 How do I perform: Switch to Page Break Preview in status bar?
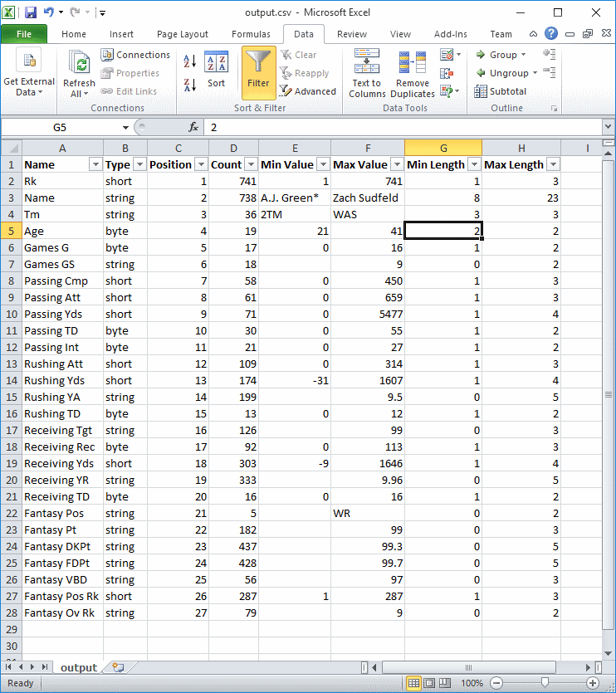click(x=444, y=683)
